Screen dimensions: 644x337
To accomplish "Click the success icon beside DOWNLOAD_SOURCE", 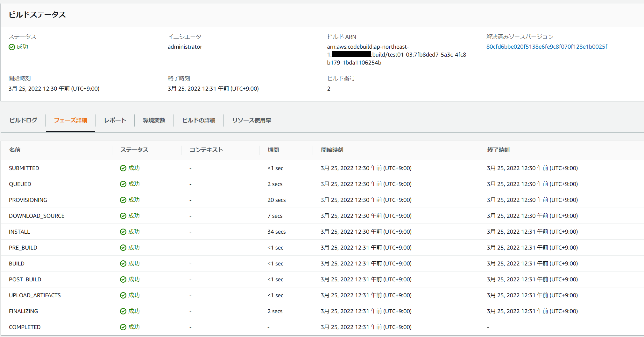I will click(123, 216).
